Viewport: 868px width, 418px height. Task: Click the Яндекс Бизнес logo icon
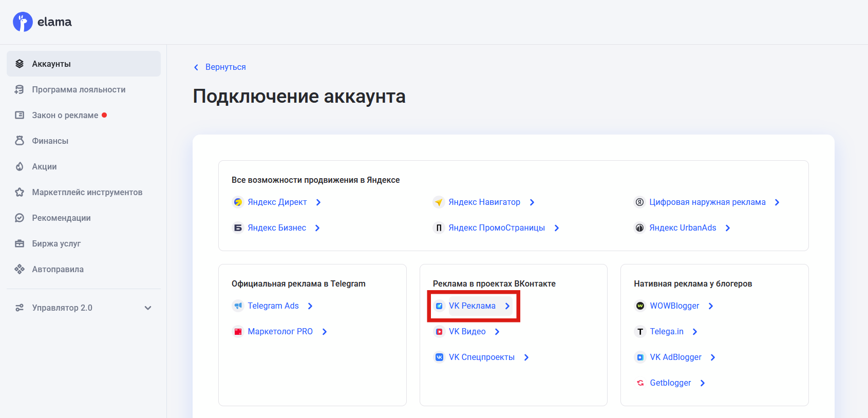click(238, 228)
